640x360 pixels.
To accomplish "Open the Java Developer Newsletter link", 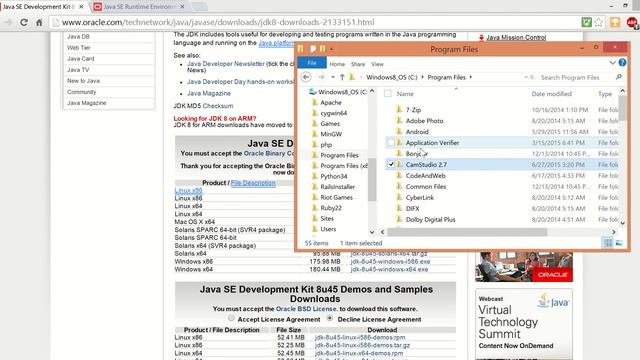I will pyautogui.click(x=226, y=64).
